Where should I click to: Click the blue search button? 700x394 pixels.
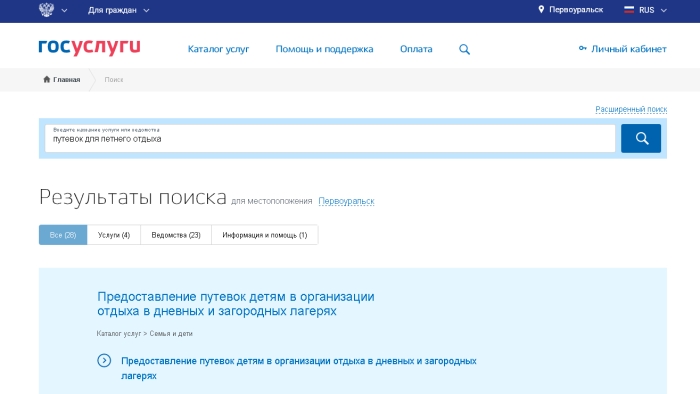tap(641, 138)
